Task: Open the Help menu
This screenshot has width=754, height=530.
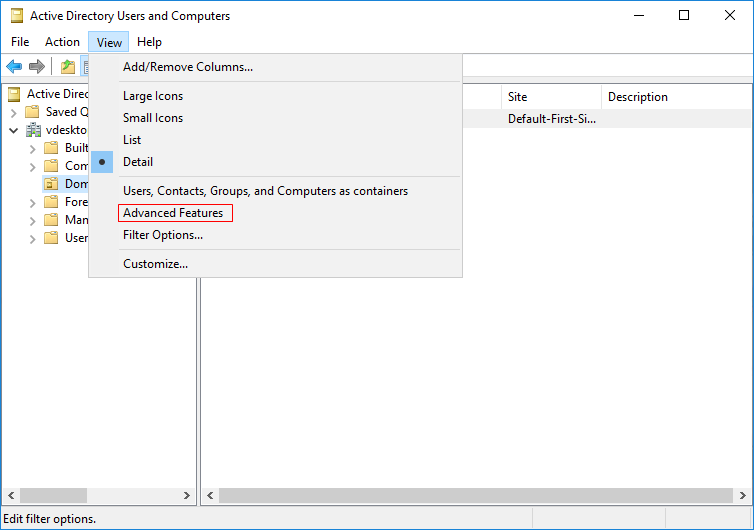Action: coord(149,42)
